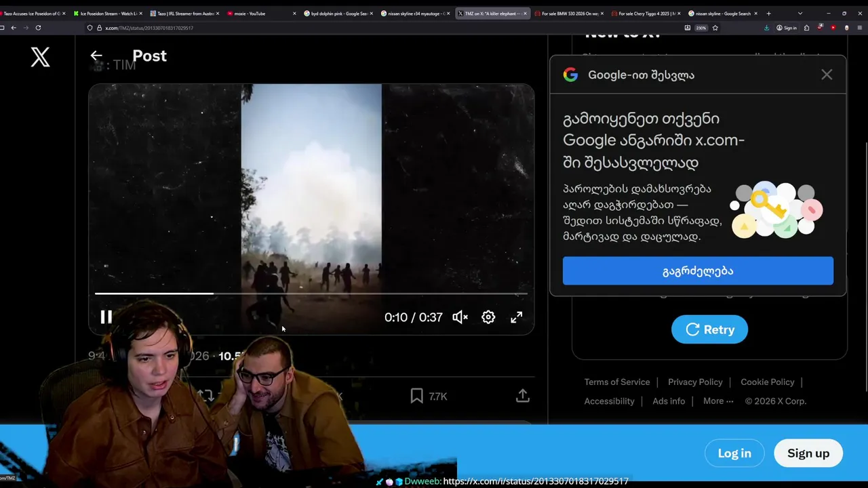Screen dimensions: 868x488
Task: Open a new browser tab
Action: (768, 14)
